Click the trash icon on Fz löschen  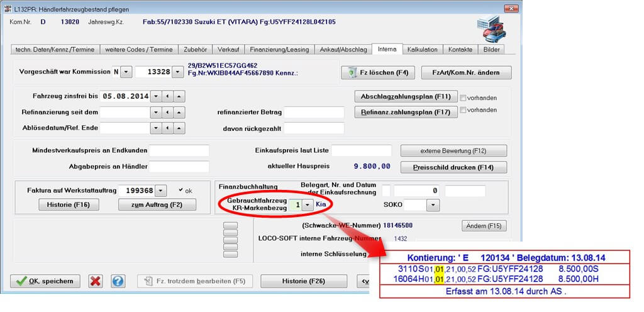pos(353,73)
